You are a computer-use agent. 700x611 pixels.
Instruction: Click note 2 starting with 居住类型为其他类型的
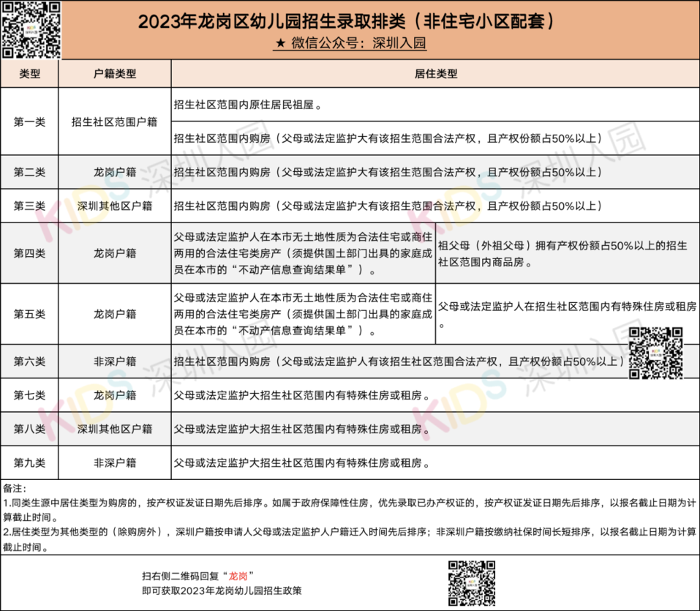pyautogui.click(x=350, y=539)
